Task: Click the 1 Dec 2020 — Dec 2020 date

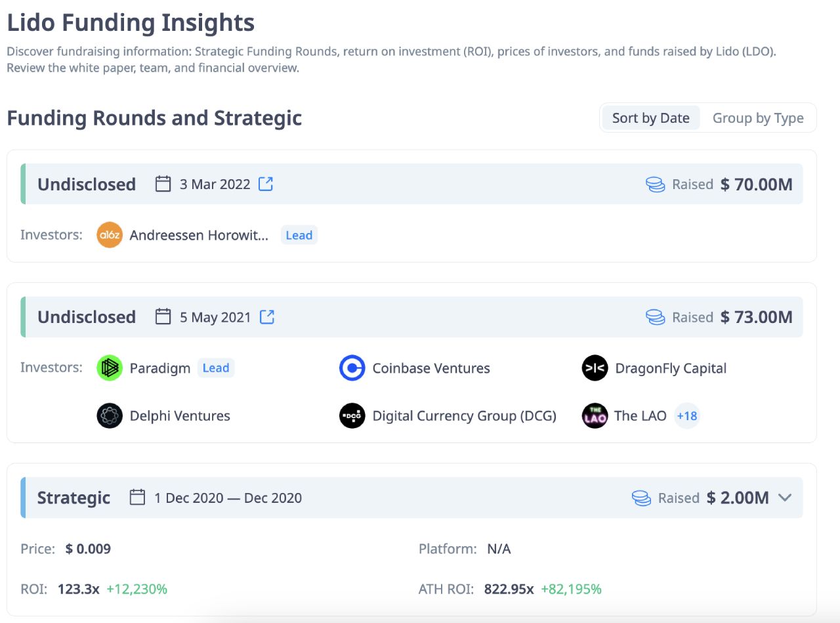Action: coord(228,498)
